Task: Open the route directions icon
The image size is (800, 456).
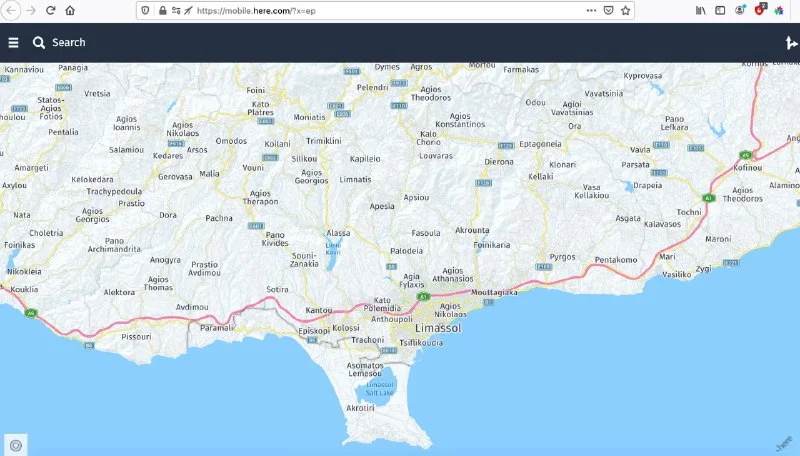Action: coord(790,43)
